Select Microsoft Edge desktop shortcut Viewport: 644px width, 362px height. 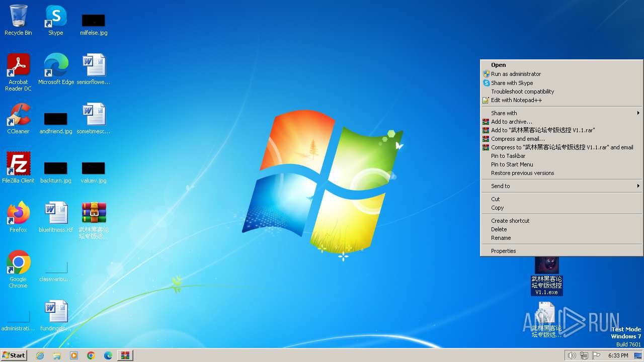(56, 69)
